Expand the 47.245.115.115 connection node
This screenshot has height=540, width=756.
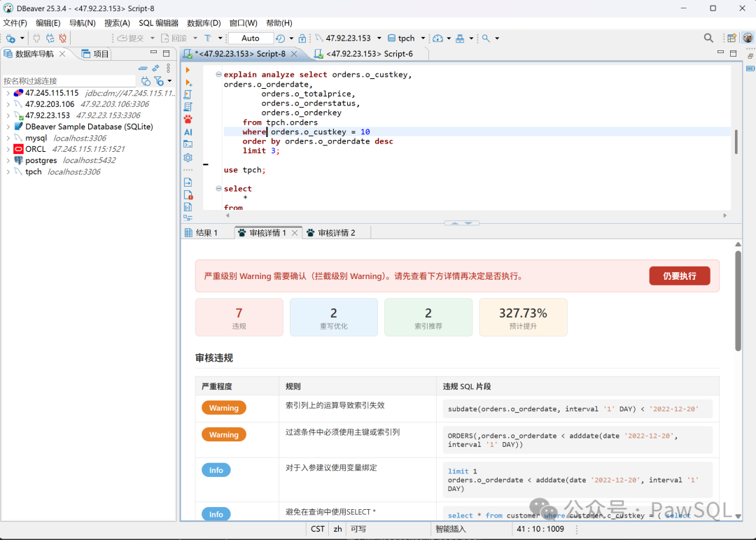click(x=8, y=93)
